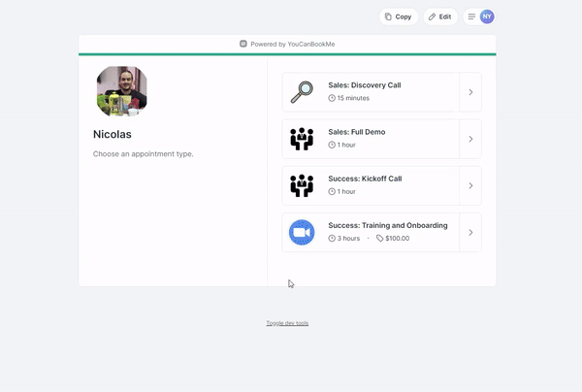The image size is (582, 392).
Task: Click the price tag icon
Action: click(379, 239)
